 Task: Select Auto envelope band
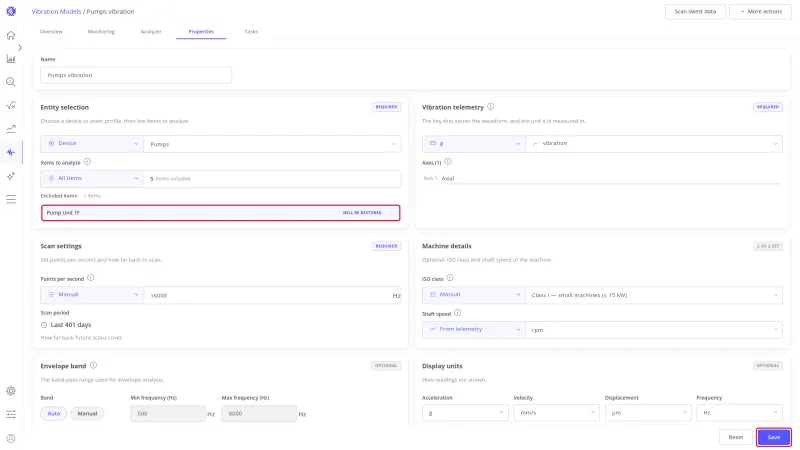(54, 413)
